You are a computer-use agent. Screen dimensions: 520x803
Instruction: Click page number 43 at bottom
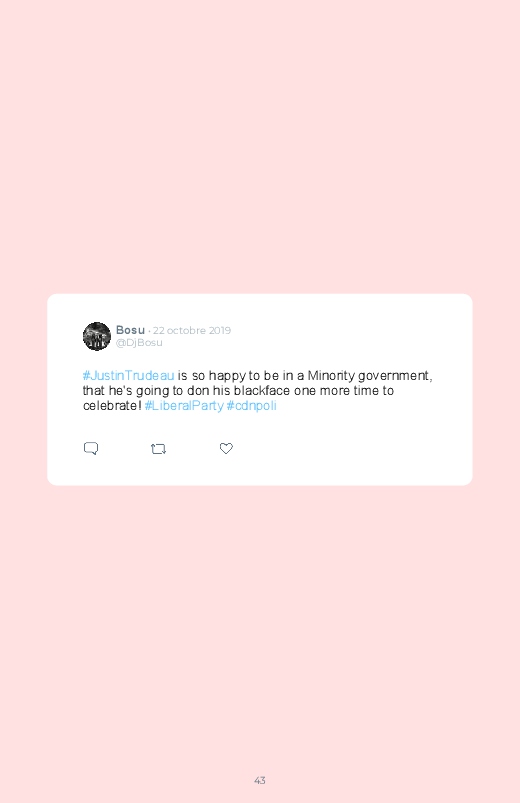coord(260,780)
